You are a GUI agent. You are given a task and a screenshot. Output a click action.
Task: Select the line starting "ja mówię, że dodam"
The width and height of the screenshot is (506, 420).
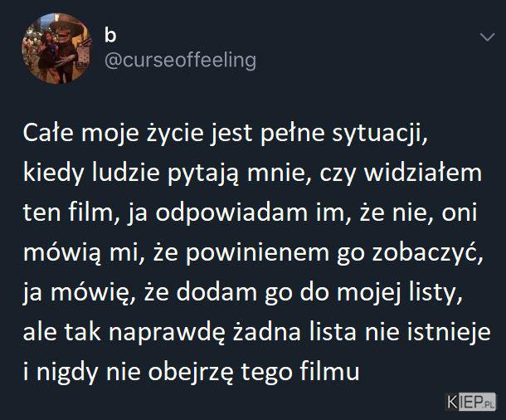point(243,292)
